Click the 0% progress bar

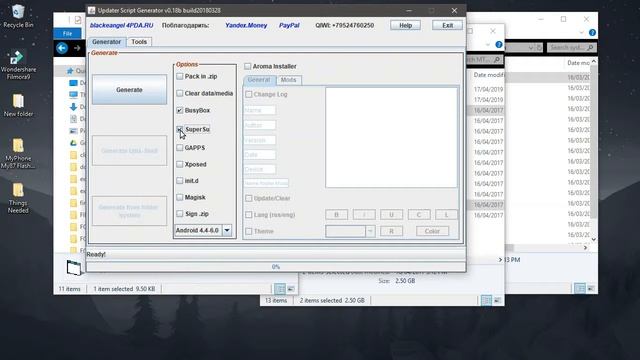pyautogui.click(x=276, y=267)
